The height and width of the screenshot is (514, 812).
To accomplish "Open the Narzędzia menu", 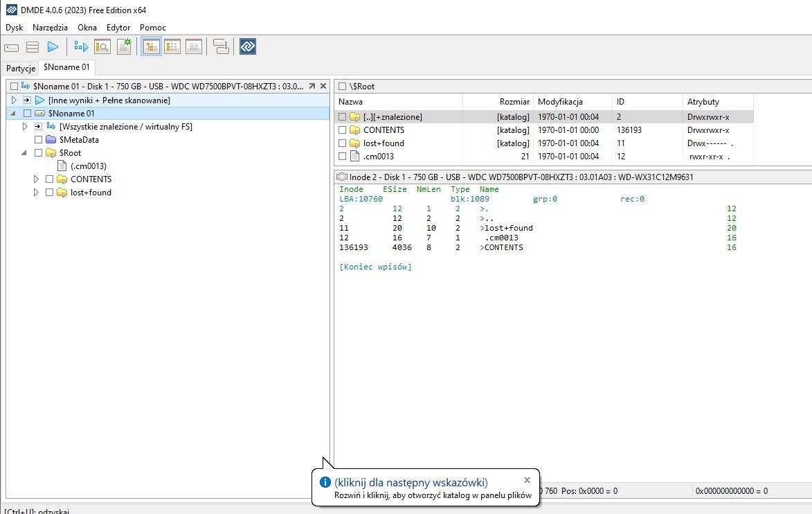I will pyautogui.click(x=50, y=28).
